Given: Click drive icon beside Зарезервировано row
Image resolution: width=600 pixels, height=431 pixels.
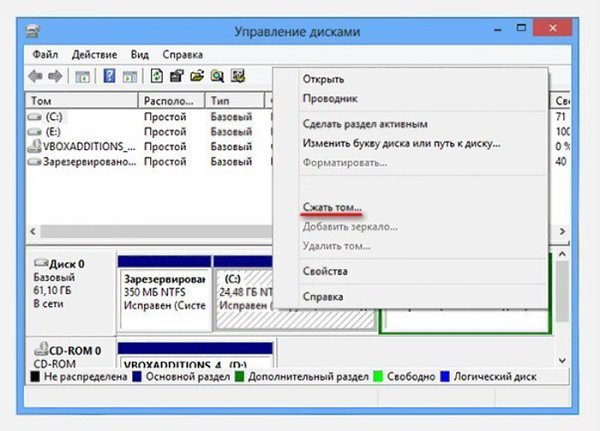Looking at the screenshot, I should tap(35, 162).
